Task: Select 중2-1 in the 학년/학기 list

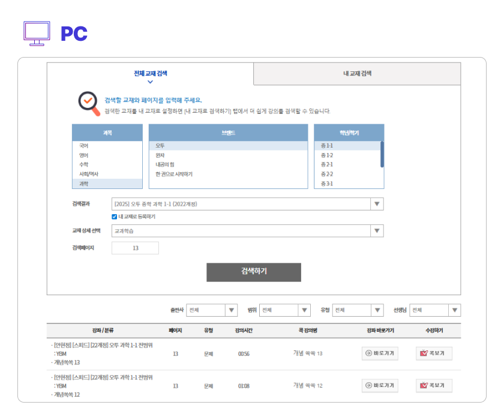Action: tap(327, 164)
